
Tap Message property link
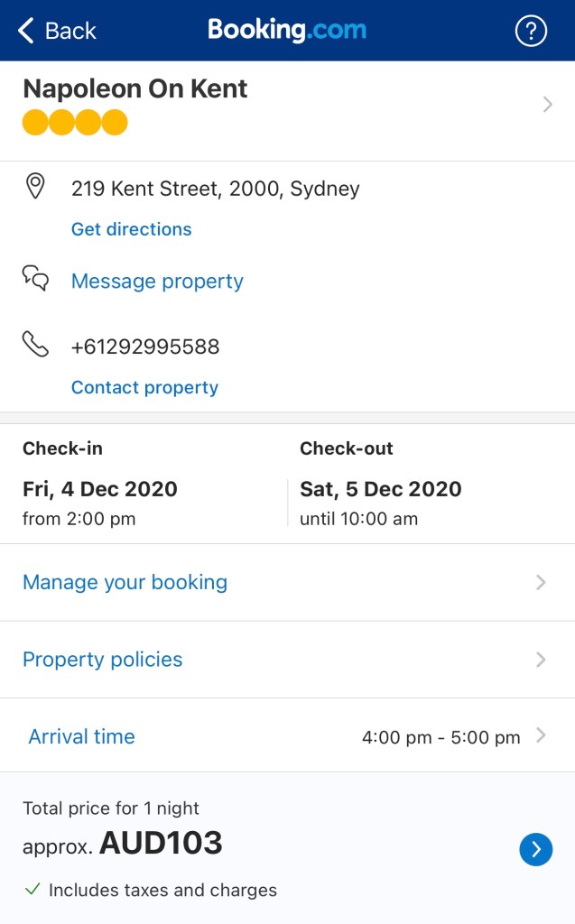(x=157, y=282)
